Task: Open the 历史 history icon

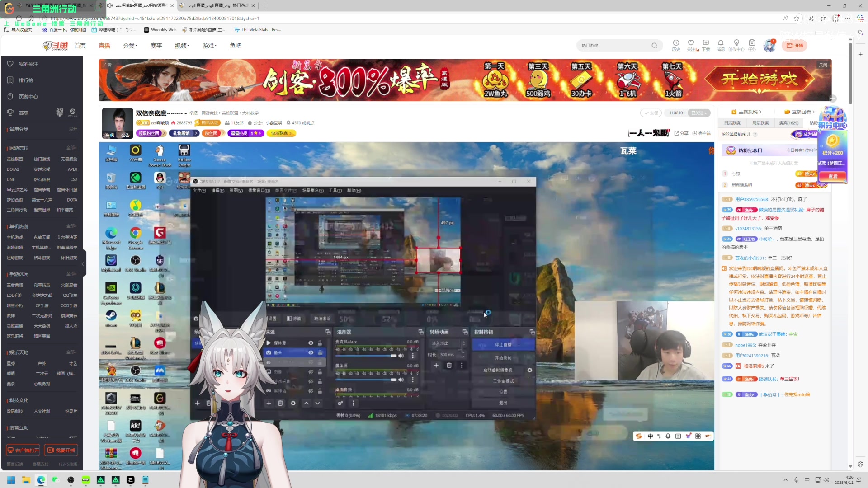Action: tap(676, 45)
